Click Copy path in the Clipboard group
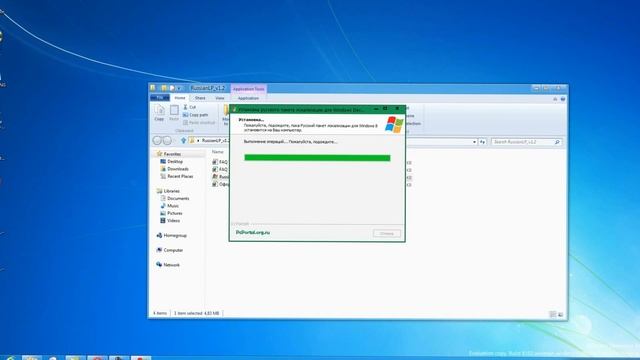640x360 pixels. pos(196,115)
